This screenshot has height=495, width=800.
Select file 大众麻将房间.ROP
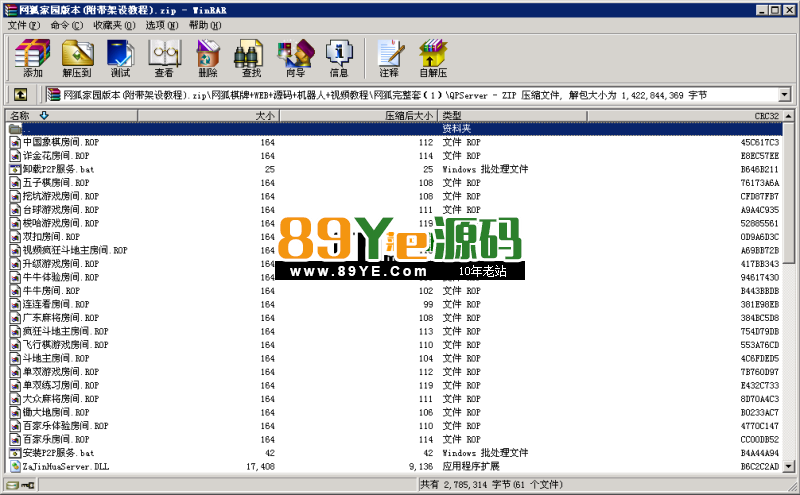click(x=61, y=399)
